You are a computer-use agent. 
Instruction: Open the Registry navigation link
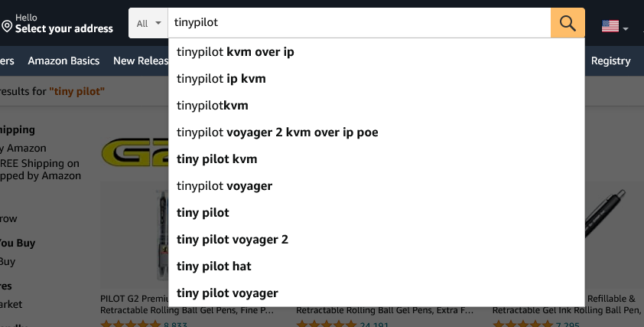[611, 60]
